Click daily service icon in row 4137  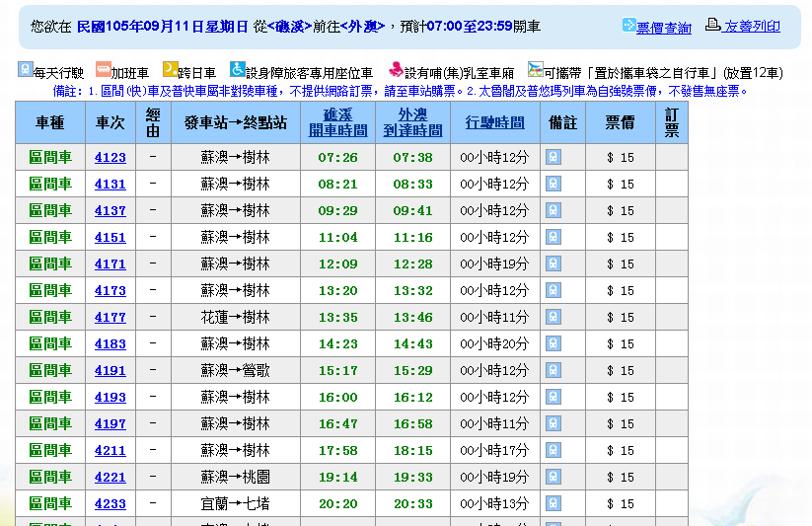click(x=554, y=210)
